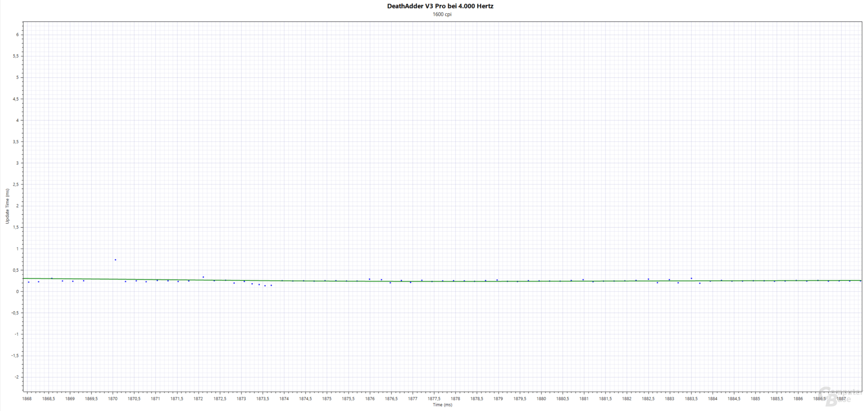This screenshot has height=411, width=868.
Task: Click the x-axis label 'Time (ms)'
Action: [x=442, y=405]
